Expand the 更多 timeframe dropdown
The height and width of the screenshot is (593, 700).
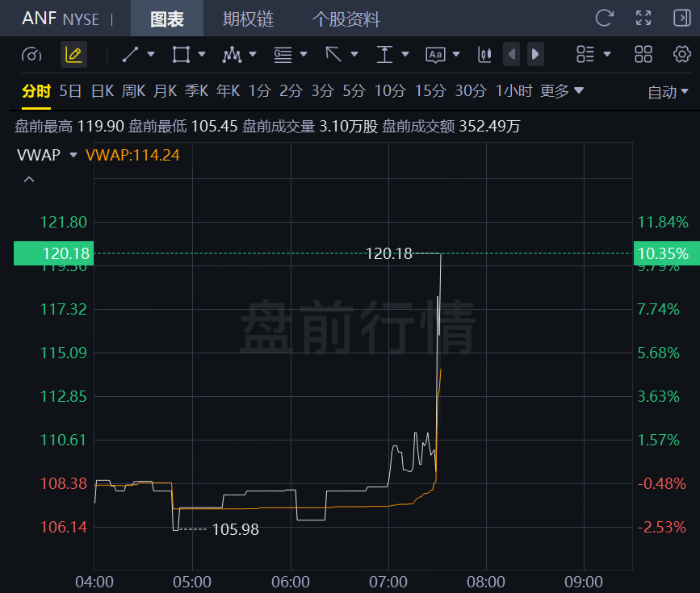tap(562, 91)
